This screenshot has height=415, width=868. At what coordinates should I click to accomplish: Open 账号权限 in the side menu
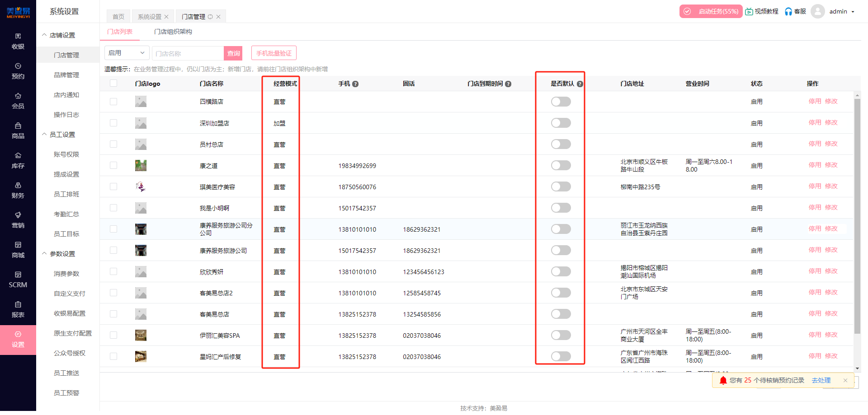(x=66, y=154)
